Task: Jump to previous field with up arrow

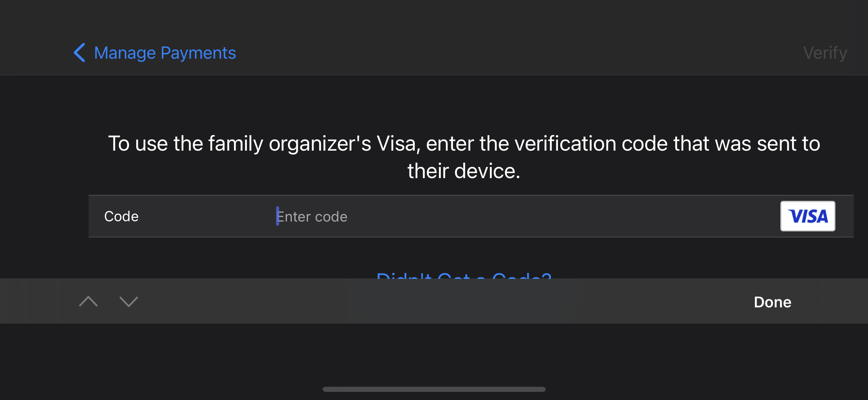Action: coord(88,301)
